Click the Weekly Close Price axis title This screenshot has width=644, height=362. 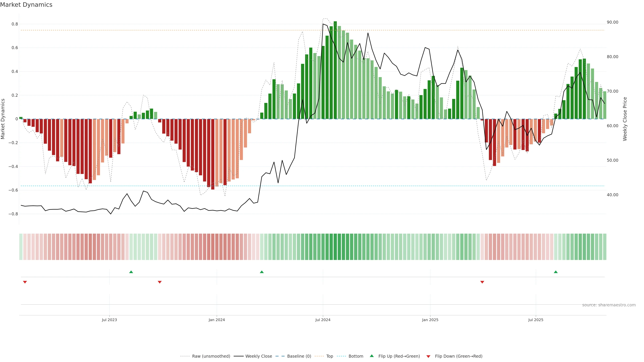(x=625, y=119)
